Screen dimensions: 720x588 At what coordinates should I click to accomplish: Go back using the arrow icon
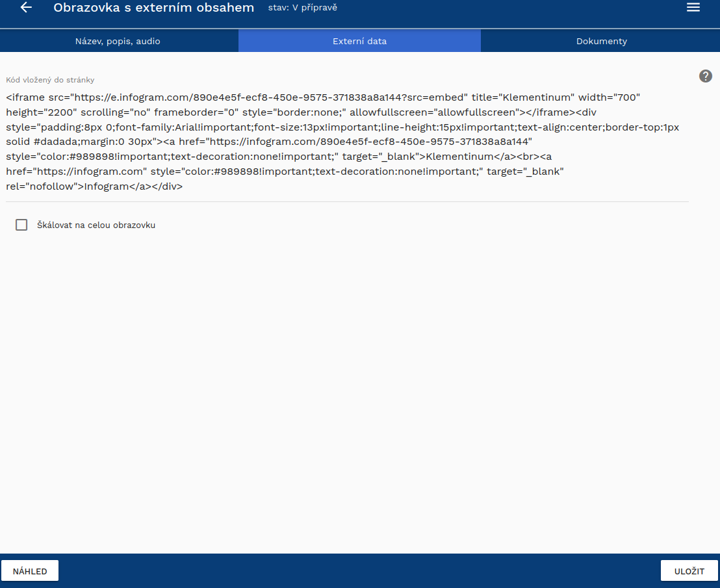tap(26, 7)
